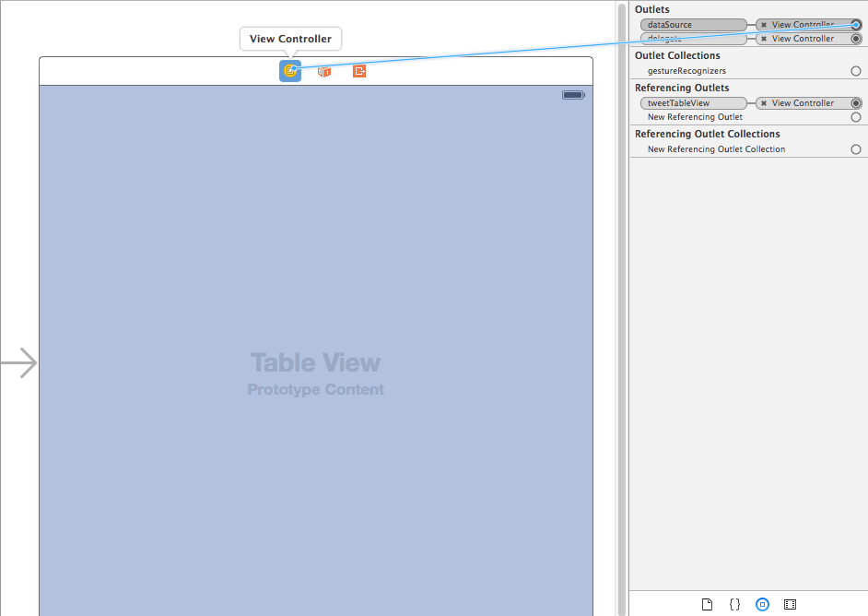Click the Exit icon in the scene dock

358,70
